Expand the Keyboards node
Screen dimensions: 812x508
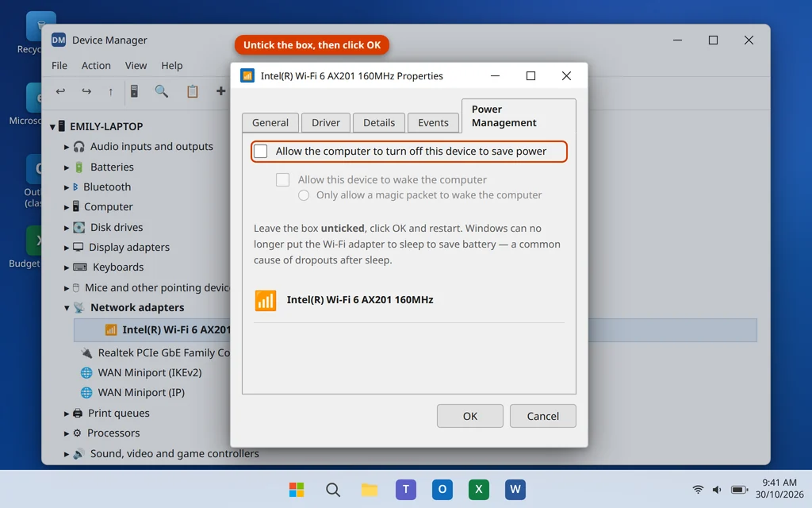coord(67,268)
